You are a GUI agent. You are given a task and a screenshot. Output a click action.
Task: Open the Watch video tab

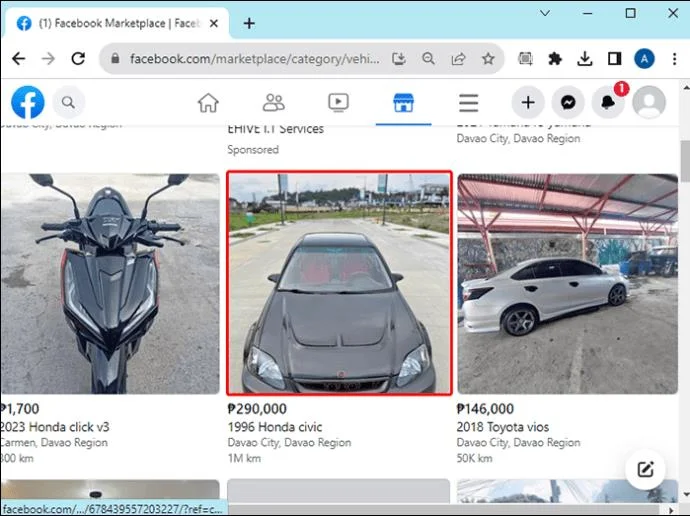(x=338, y=102)
